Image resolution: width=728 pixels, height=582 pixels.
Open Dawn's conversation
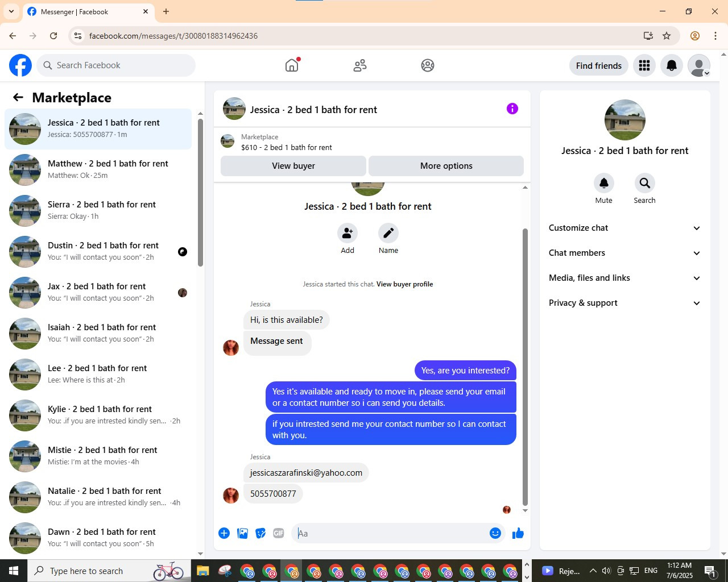(98, 538)
